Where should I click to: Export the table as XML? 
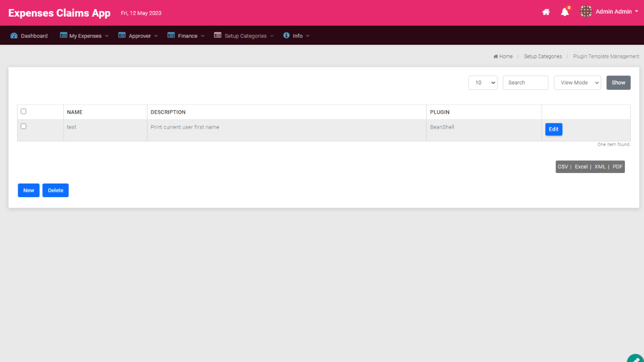click(x=600, y=167)
